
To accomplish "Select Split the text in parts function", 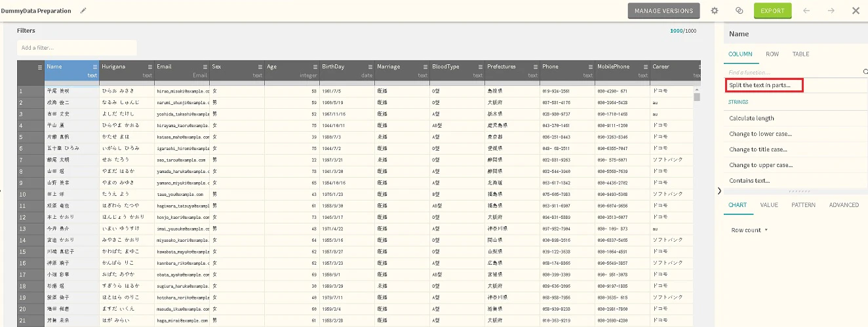I will click(x=764, y=85).
